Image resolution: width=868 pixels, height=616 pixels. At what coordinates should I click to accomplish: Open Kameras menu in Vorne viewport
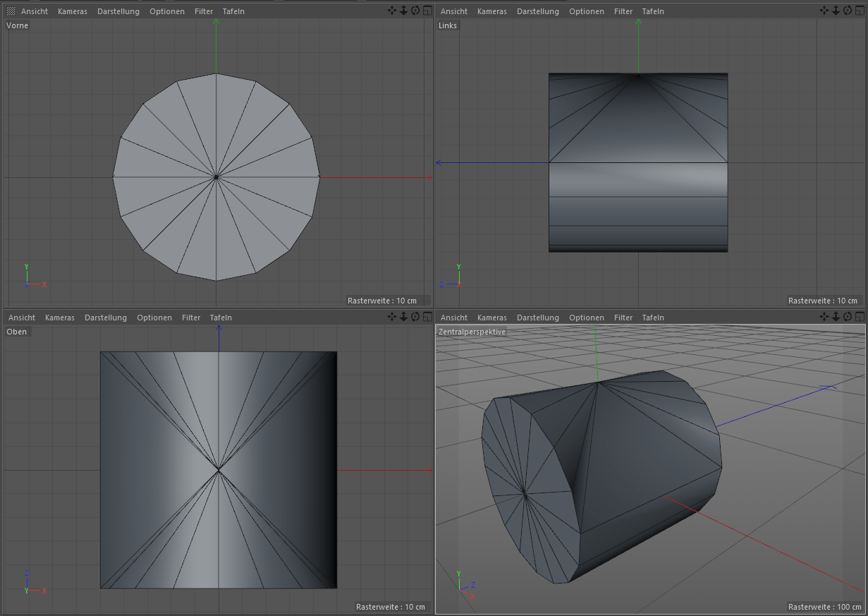pyautogui.click(x=73, y=11)
